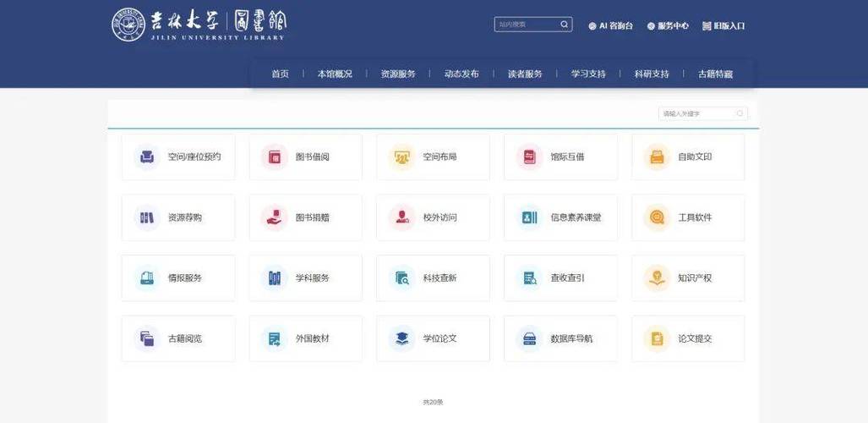The height and width of the screenshot is (423, 868).
Task: Click the 自助文印 printer icon
Action: click(657, 157)
